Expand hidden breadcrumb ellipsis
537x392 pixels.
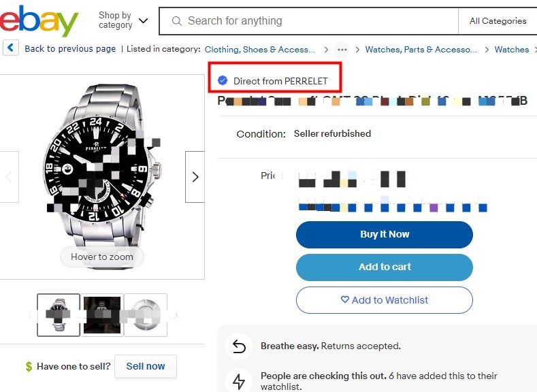pyautogui.click(x=342, y=50)
